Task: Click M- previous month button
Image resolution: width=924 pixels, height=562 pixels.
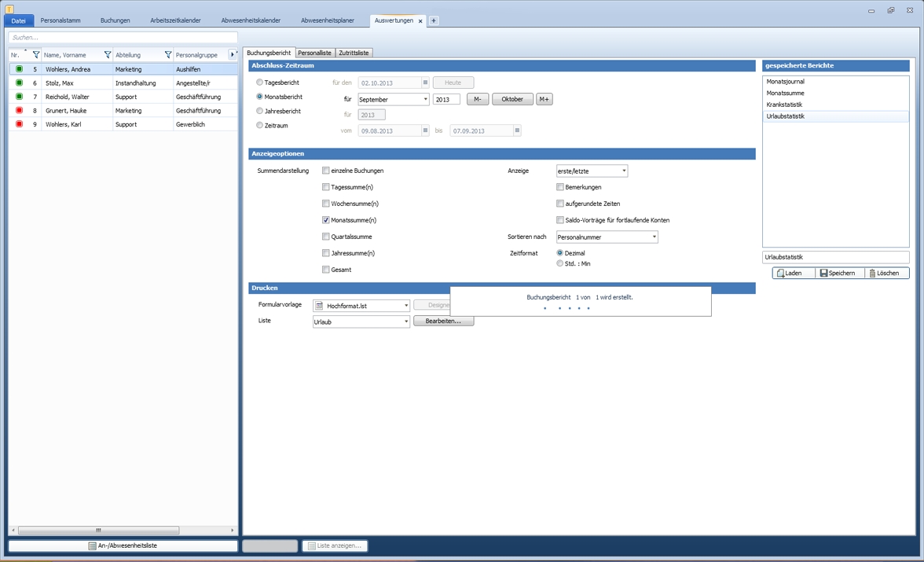Action: click(x=478, y=99)
